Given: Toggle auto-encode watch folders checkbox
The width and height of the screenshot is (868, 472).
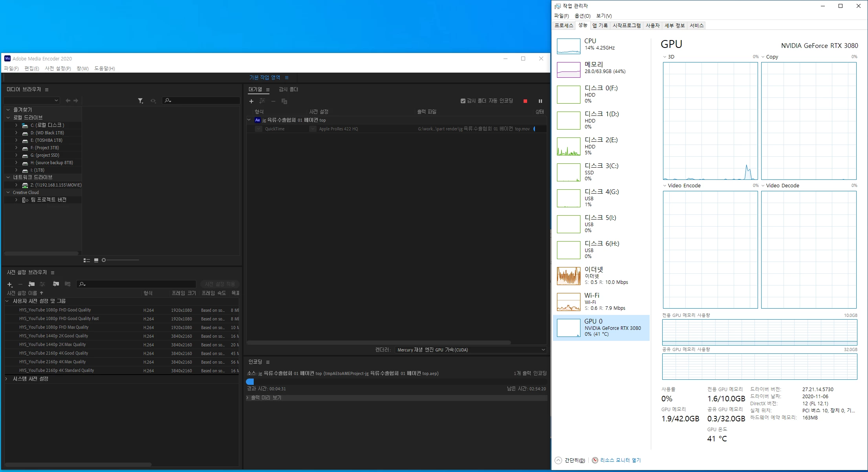Looking at the screenshot, I should click(463, 101).
